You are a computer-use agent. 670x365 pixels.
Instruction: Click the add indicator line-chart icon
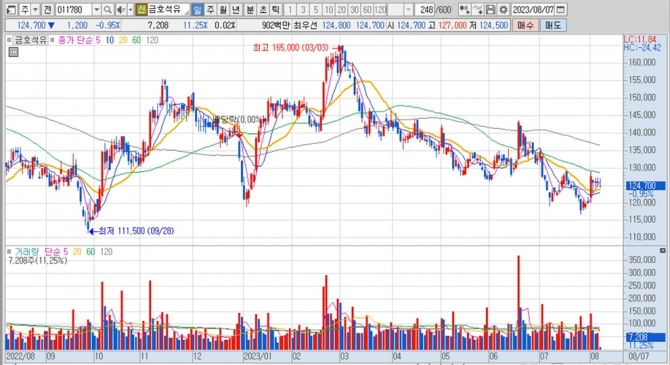(478, 9)
